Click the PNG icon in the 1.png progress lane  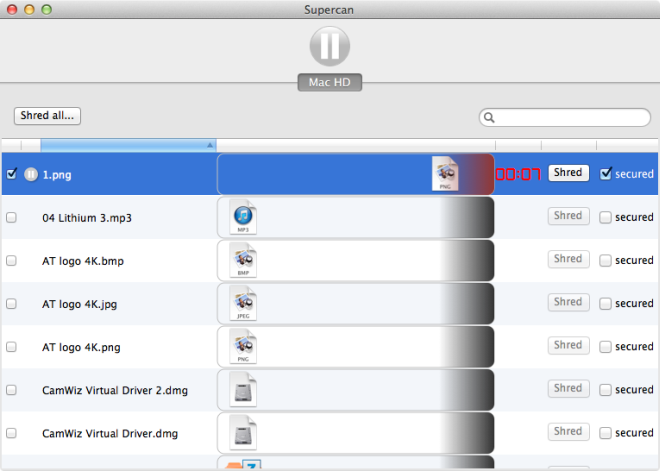445,173
